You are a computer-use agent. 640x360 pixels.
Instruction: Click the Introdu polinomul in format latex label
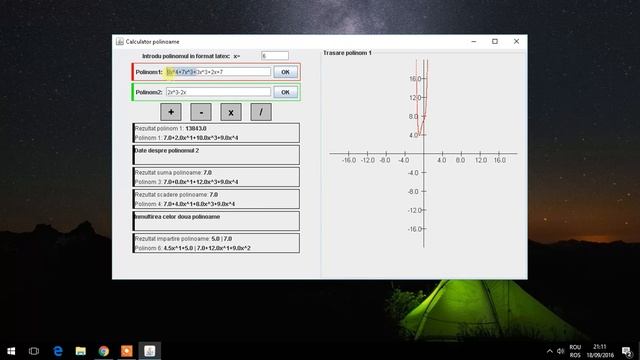[x=186, y=56]
